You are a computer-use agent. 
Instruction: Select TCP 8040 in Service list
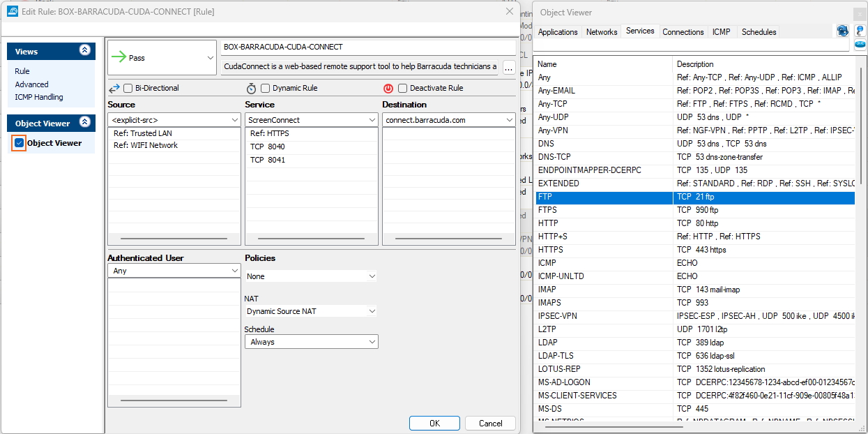[311, 147]
